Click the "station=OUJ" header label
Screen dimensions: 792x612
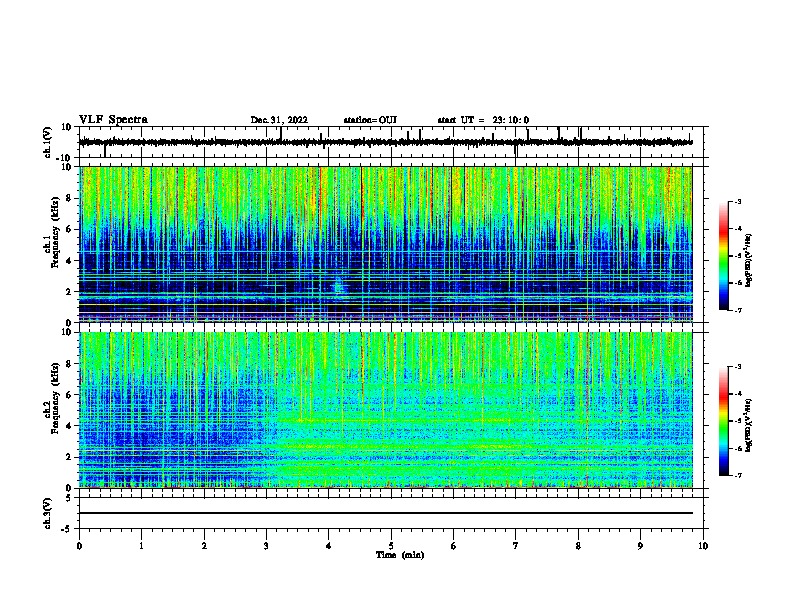click(x=370, y=120)
